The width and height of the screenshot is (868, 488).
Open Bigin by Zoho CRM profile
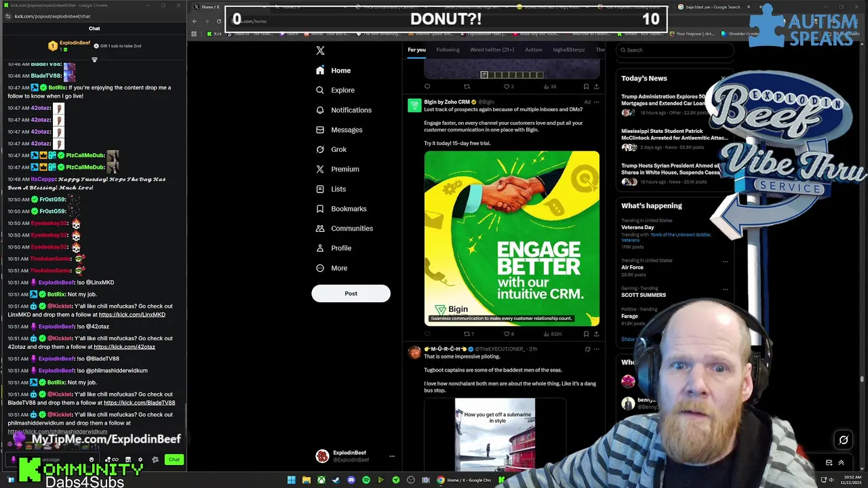447,102
